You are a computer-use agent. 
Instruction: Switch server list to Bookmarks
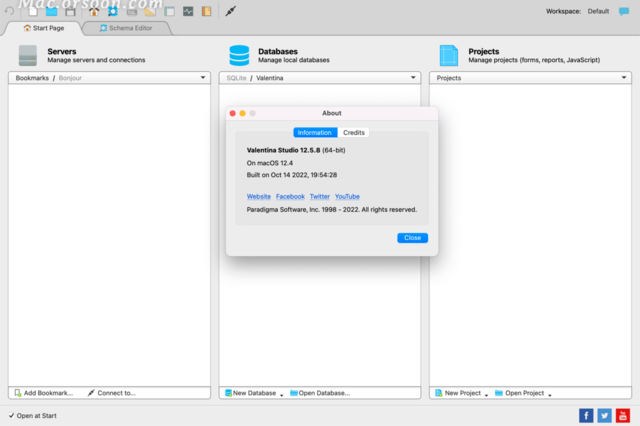point(32,78)
